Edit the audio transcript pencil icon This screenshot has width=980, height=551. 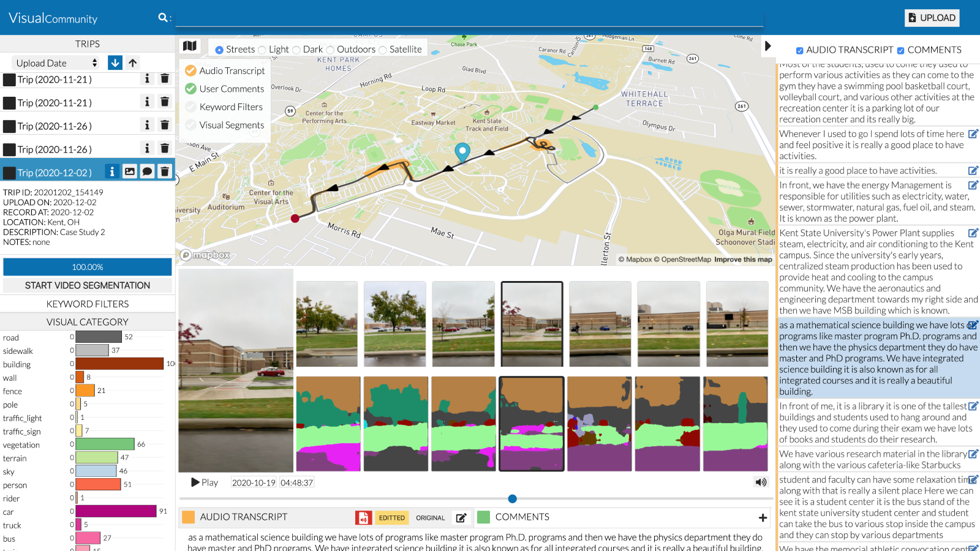[461, 518]
